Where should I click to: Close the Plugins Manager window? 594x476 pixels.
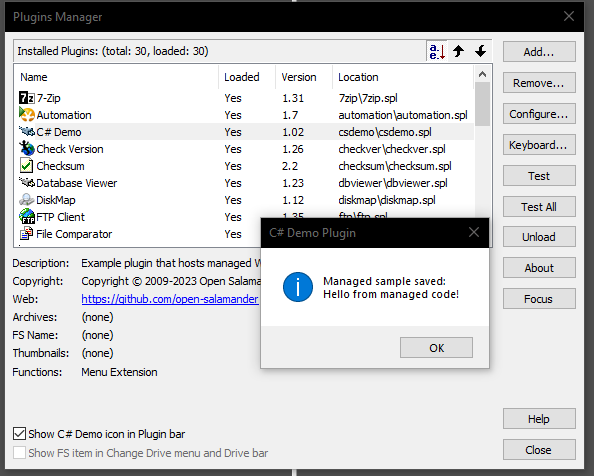click(x=569, y=16)
